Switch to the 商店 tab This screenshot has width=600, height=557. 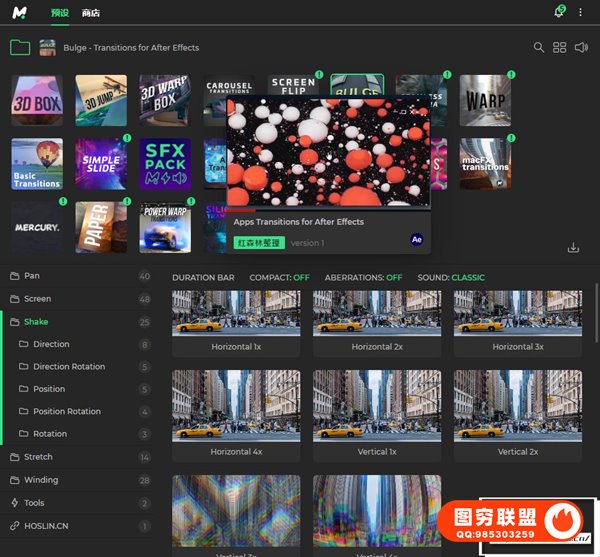click(90, 13)
